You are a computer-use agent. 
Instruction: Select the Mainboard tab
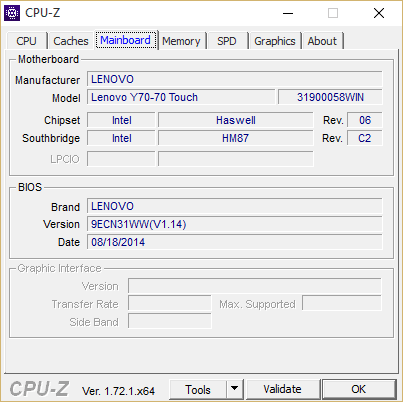(x=126, y=40)
